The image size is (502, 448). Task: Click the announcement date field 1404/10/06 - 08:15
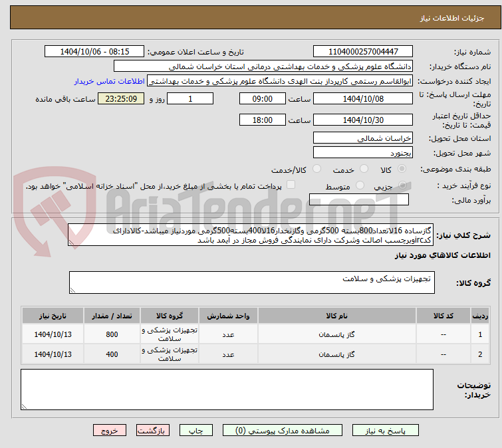pos(94,52)
